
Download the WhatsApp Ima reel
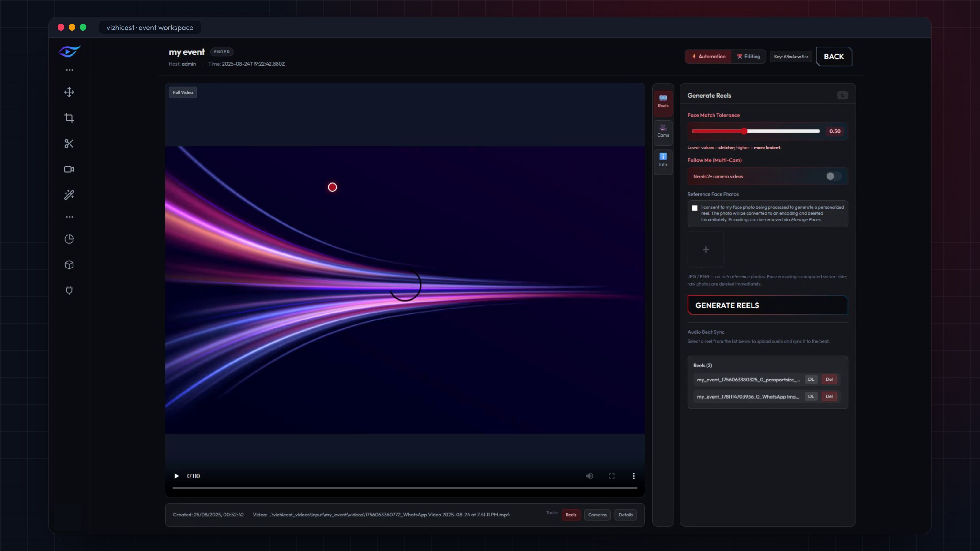[x=811, y=397]
